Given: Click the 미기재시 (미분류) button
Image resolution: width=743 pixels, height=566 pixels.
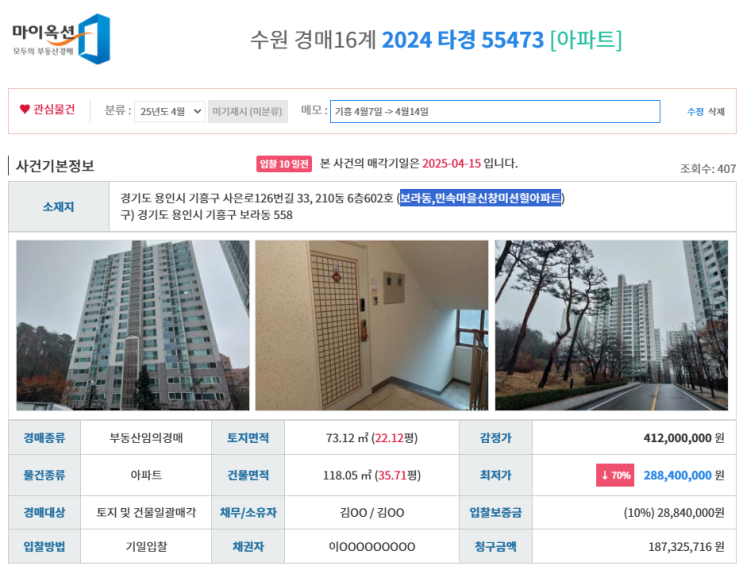Looking at the screenshot, I should tap(248, 111).
